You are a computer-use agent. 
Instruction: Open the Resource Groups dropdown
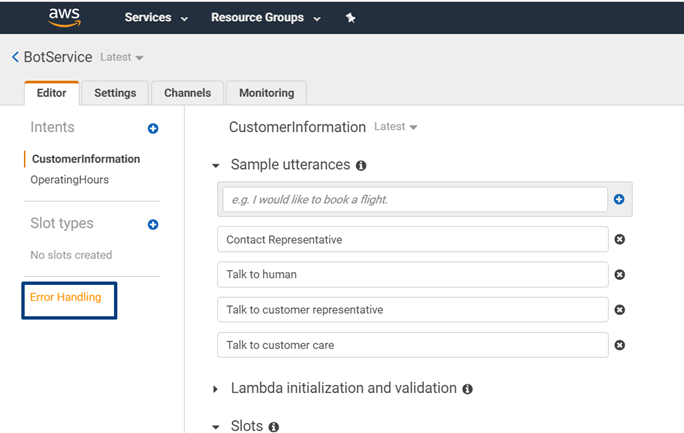pyautogui.click(x=266, y=18)
